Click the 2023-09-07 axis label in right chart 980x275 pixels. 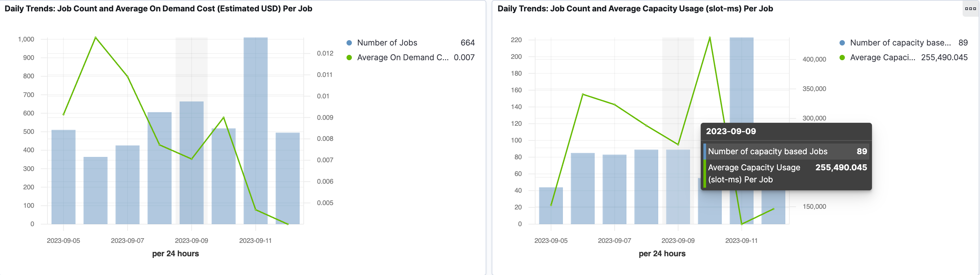[x=614, y=241]
